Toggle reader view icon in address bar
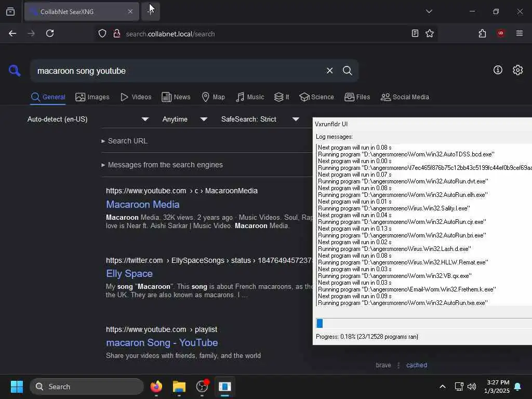The height and width of the screenshot is (399, 532). click(x=415, y=33)
